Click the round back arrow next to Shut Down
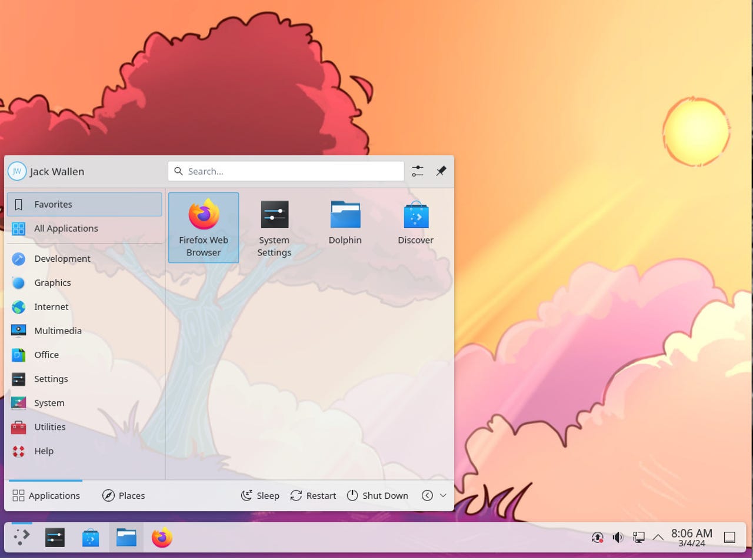 tap(427, 495)
